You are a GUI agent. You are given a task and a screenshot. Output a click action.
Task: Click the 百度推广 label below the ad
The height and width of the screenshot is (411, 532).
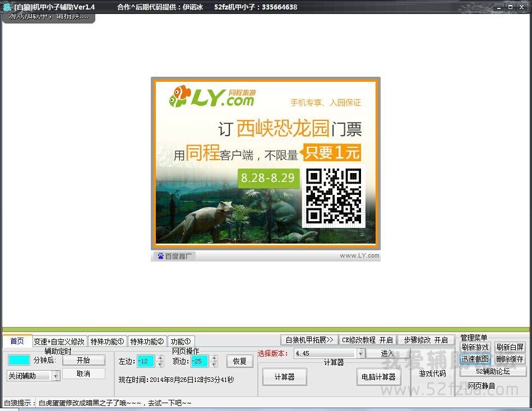175,256
